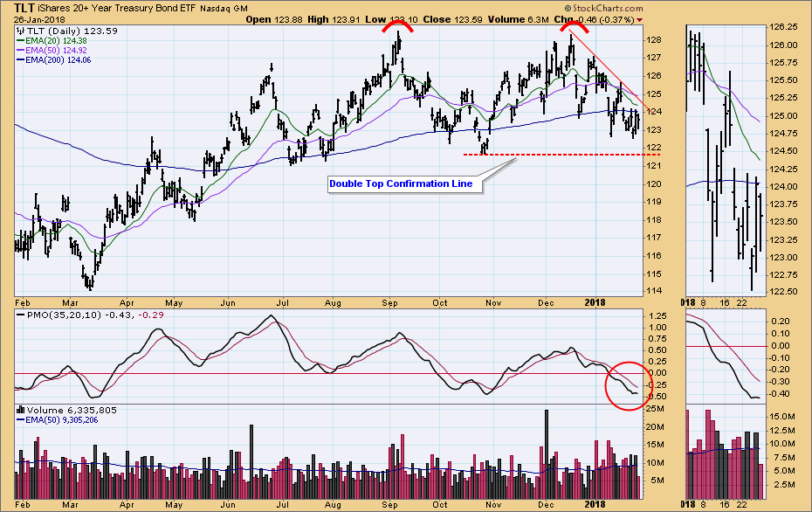Click the 16 date label under the zoomed price chart
812x512 pixels.
pos(725,302)
